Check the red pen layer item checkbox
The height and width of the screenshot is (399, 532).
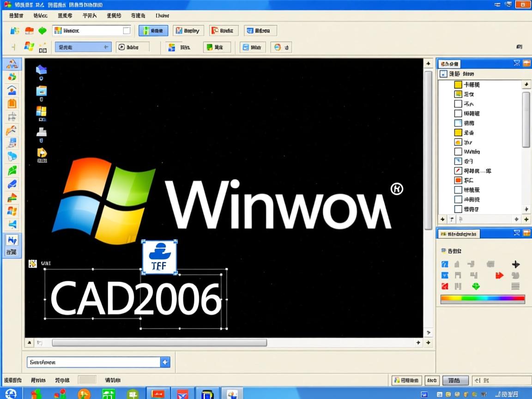point(457,170)
